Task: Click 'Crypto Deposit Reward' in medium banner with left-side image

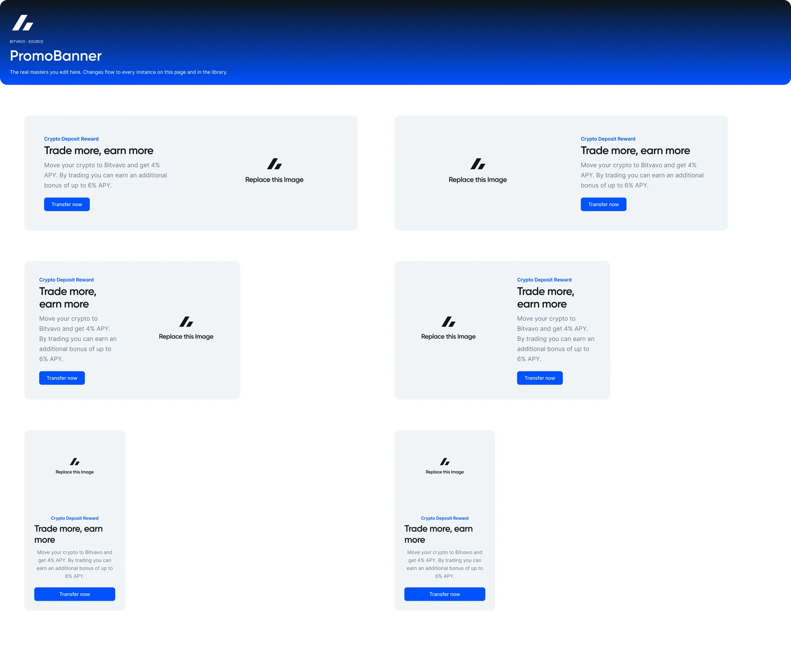Action: (x=544, y=280)
